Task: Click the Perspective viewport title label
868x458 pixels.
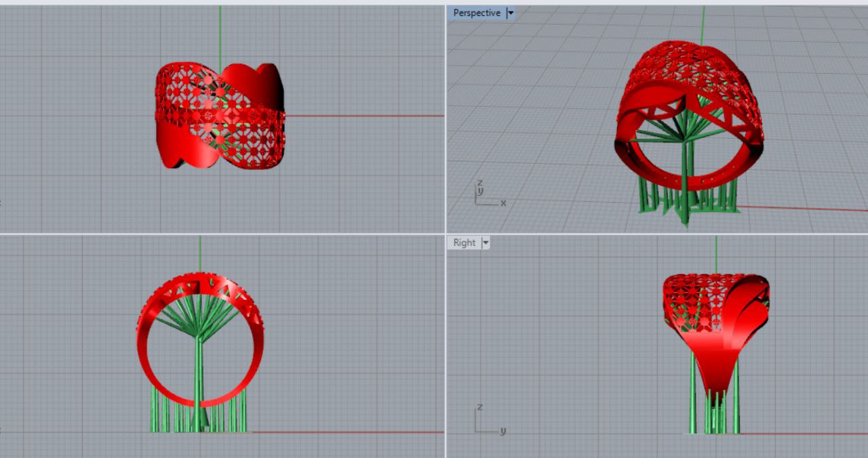Action: pos(477,13)
